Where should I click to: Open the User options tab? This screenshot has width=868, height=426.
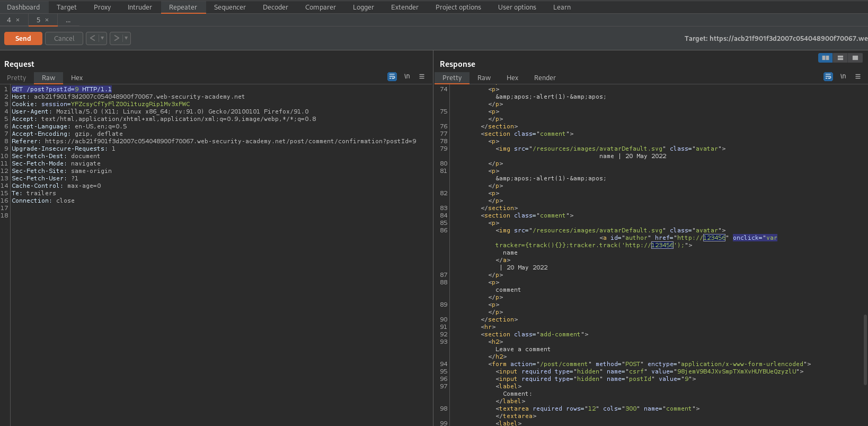click(517, 7)
